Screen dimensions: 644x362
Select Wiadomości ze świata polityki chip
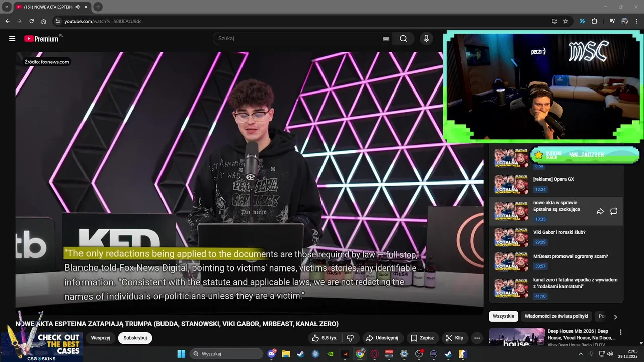tap(556, 316)
